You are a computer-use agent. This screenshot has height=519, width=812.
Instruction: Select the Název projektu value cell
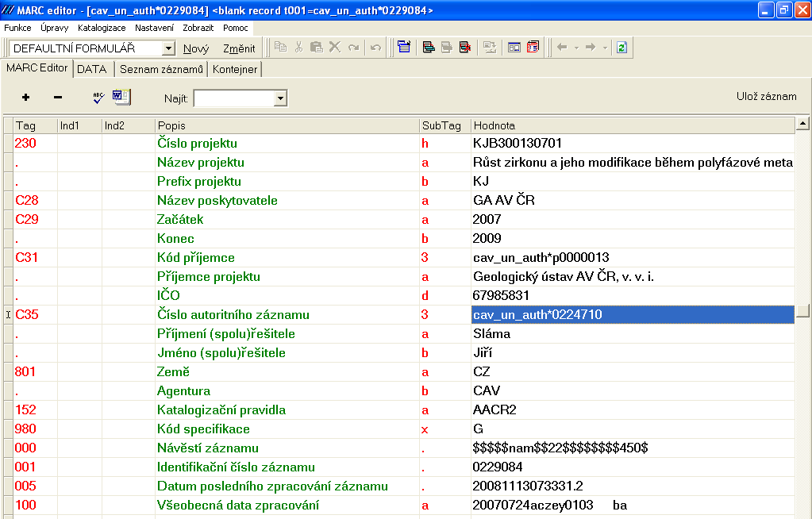point(633,163)
